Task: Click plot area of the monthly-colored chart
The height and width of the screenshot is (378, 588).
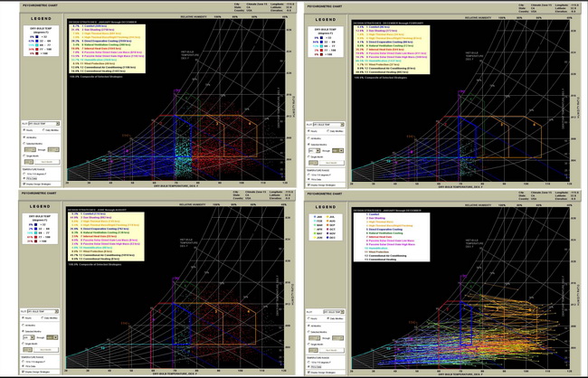Action: click(x=460, y=288)
